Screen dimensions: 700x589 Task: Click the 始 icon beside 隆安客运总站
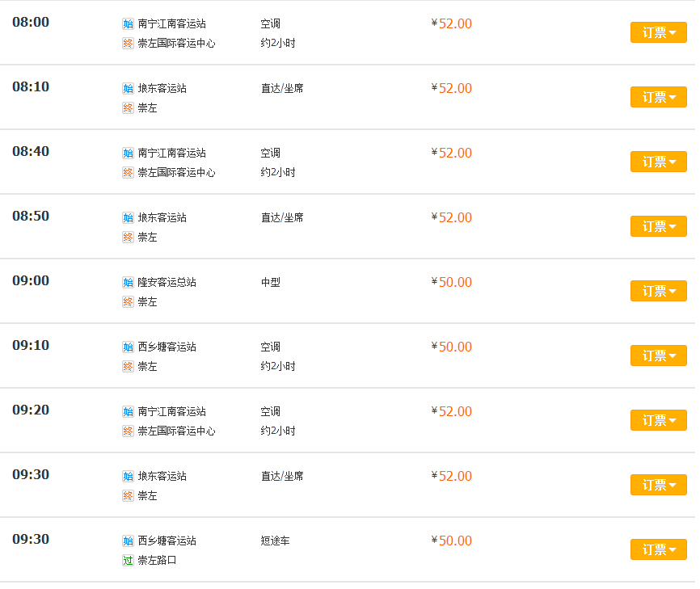tap(128, 282)
